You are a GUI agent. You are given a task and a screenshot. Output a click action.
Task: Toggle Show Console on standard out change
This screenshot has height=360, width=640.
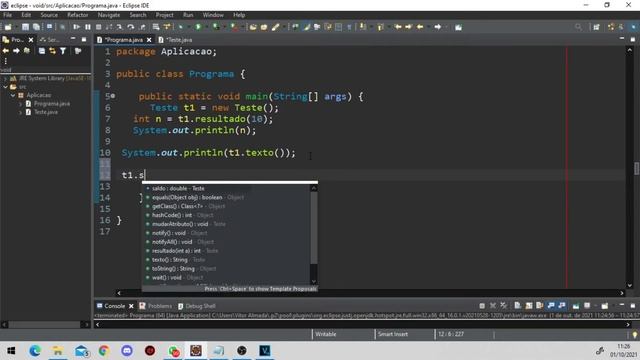551,305
